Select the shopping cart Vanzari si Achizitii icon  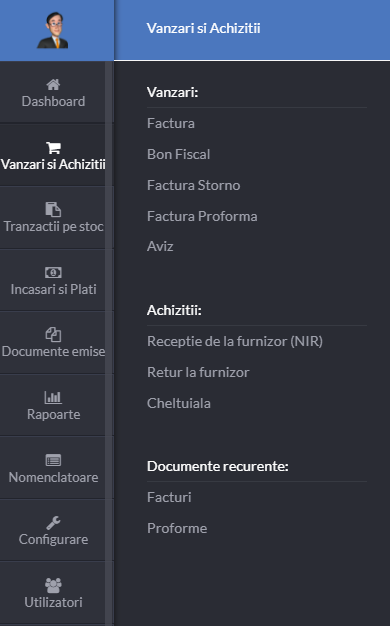53,147
